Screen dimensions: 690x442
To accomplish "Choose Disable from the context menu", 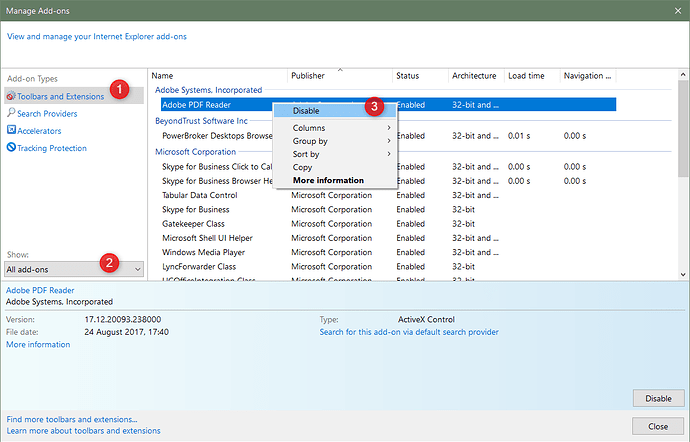I will (x=307, y=110).
